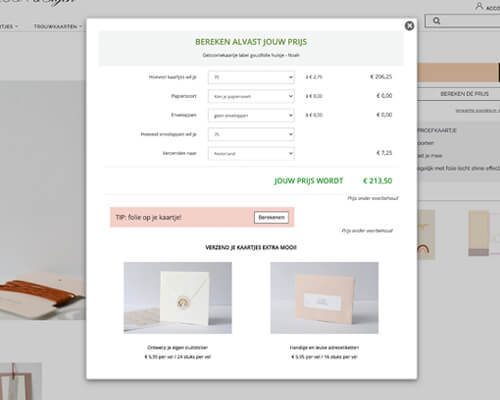Expand the Papiersoort paper type dropdown

tap(251, 96)
